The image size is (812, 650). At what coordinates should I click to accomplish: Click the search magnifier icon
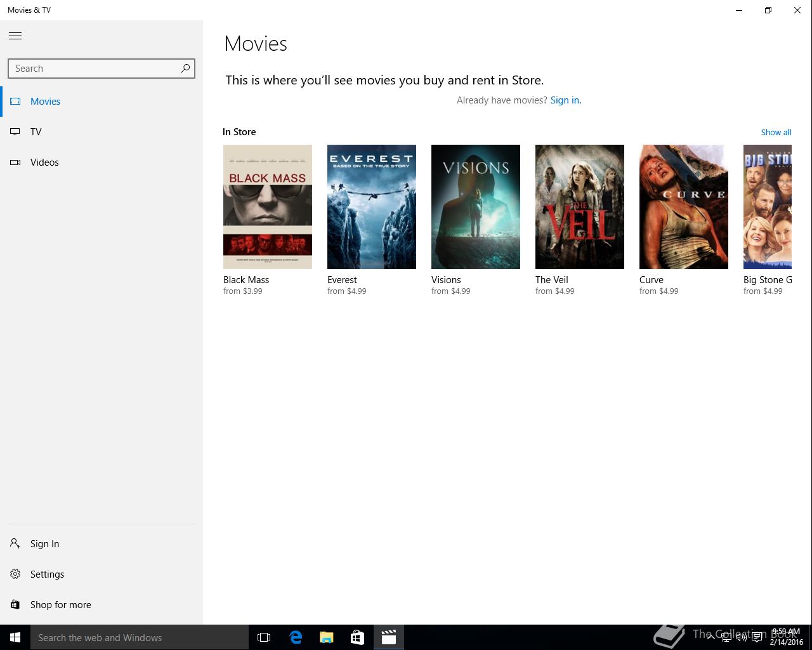pyautogui.click(x=185, y=69)
